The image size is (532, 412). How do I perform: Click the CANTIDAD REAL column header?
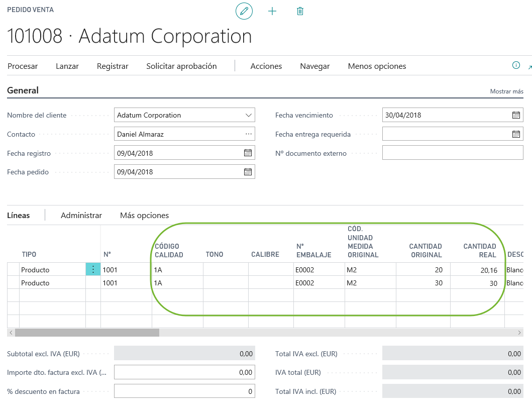point(480,250)
